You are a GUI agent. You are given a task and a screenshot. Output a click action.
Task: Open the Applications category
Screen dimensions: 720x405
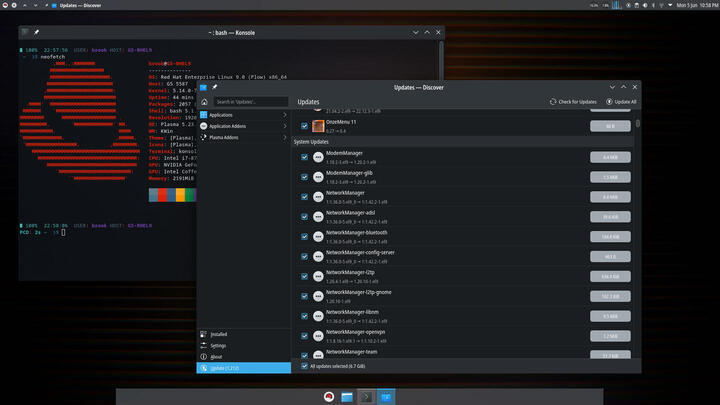click(x=244, y=115)
